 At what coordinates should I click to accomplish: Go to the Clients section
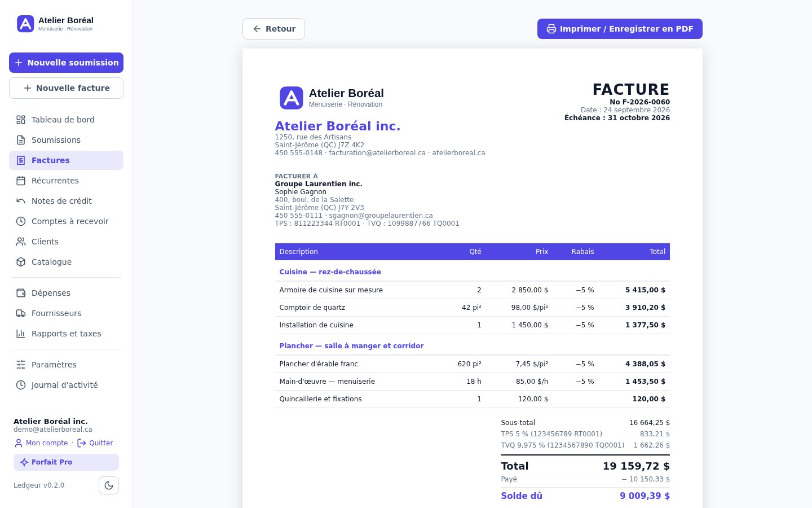(66, 242)
